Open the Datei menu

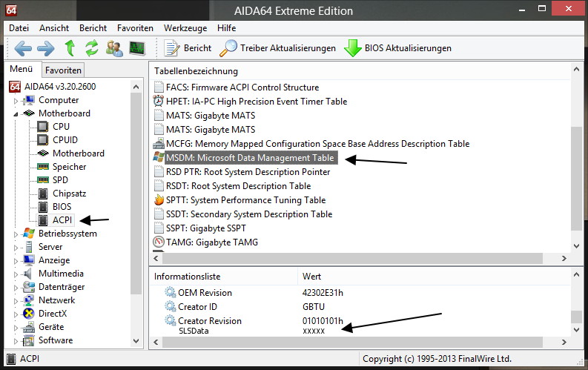(19, 28)
